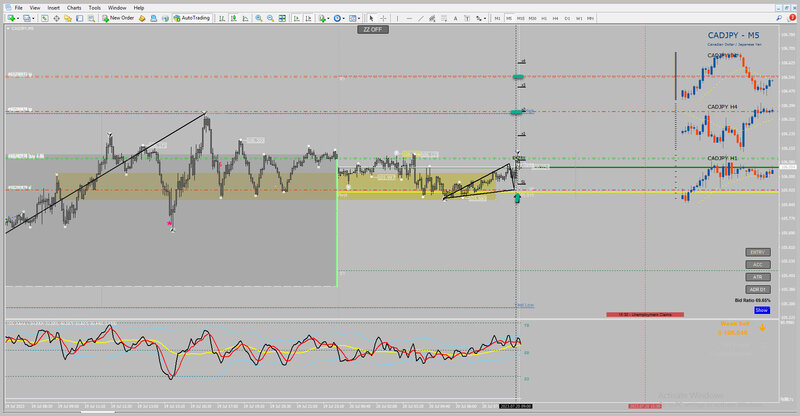The image size is (800, 416).
Task: Click the New Order toolbar button
Action: point(120,18)
